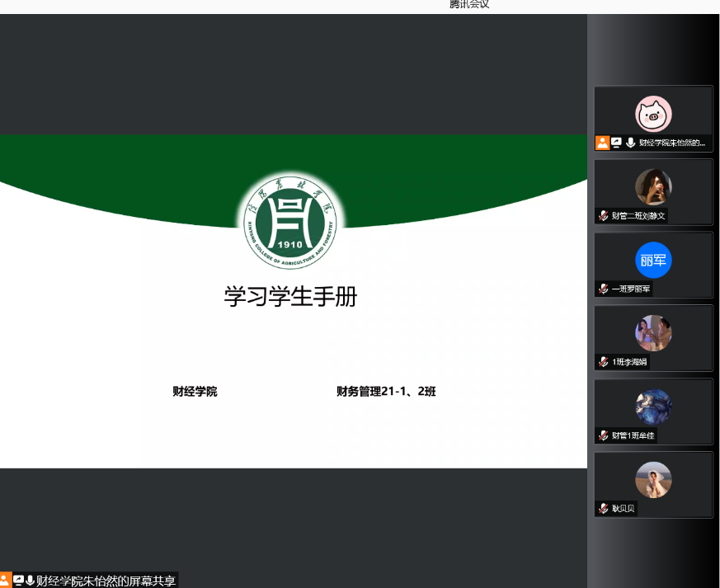Select 1班李海娟's avatar photo
This screenshot has width=720, height=588.
653,333
